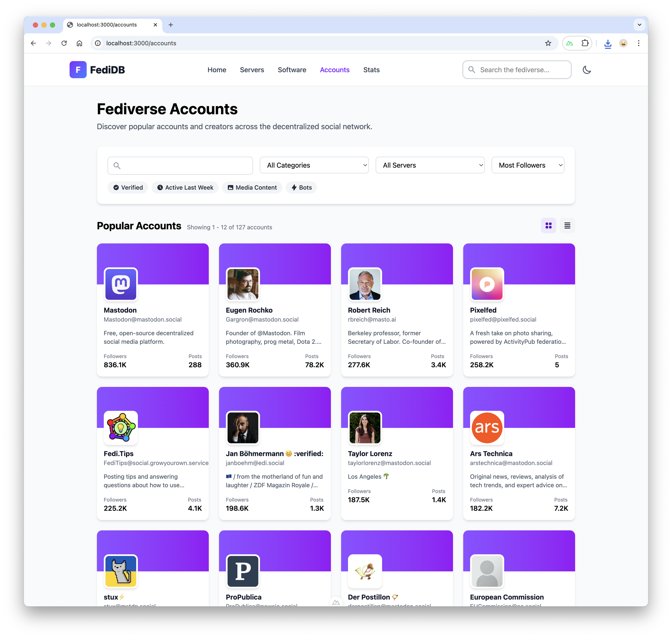The image size is (672, 638).
Task: Toggle dark mode moon icon
Action: (587, 70)
